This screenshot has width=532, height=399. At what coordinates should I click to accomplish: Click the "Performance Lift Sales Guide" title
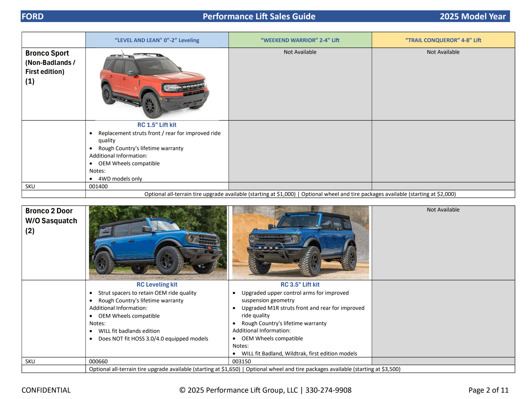(259, 16)
